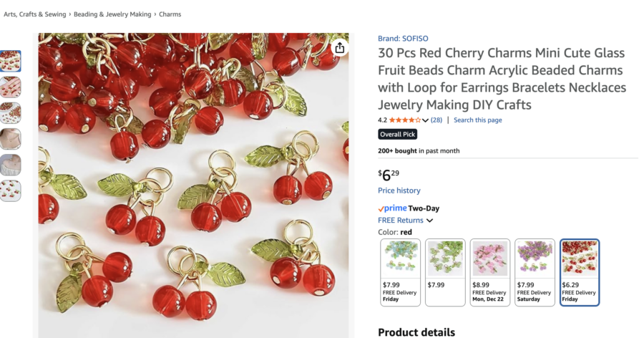Click the Overall Pick badge
This screenshot has height=338, width=644.
(x=398, y=135)
